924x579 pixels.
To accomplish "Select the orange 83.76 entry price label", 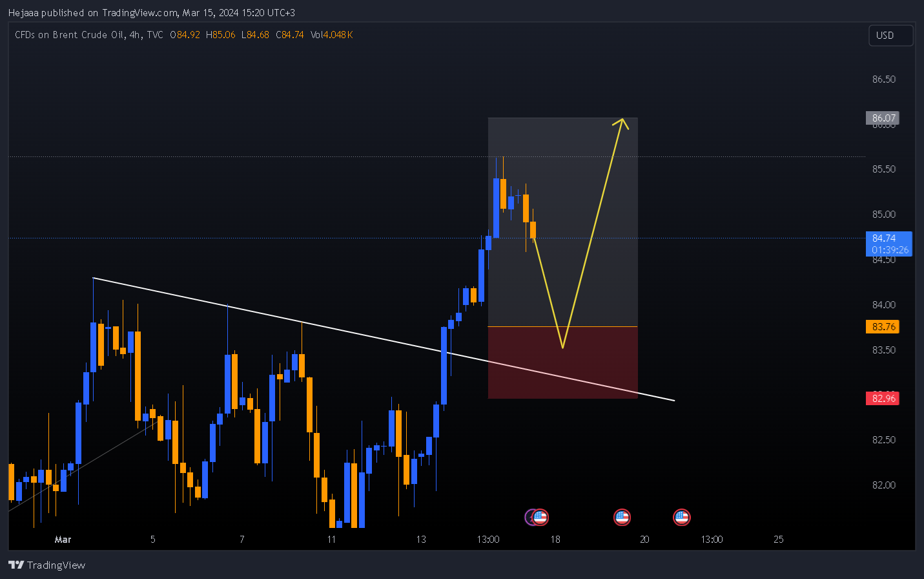I will coord(883,326).
